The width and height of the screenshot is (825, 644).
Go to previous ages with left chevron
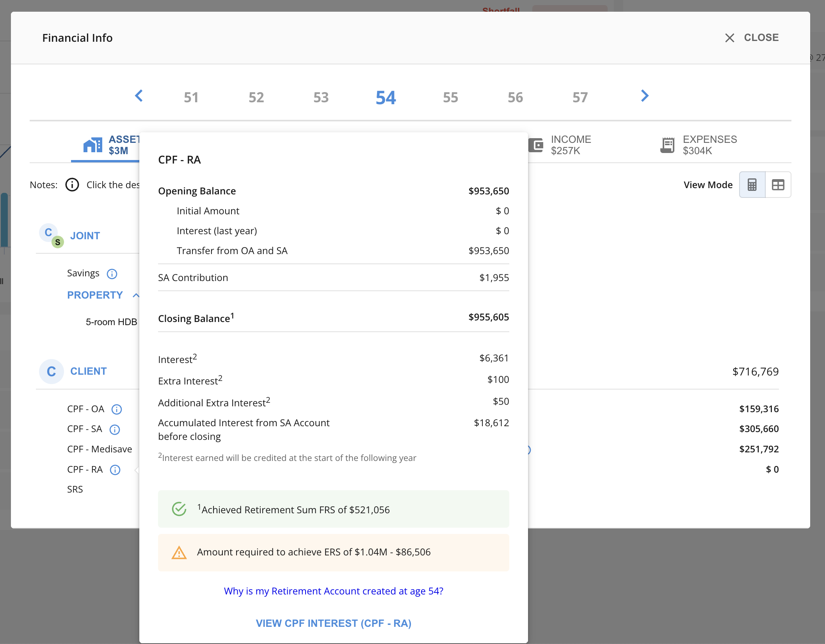click(x=139, y=96)
